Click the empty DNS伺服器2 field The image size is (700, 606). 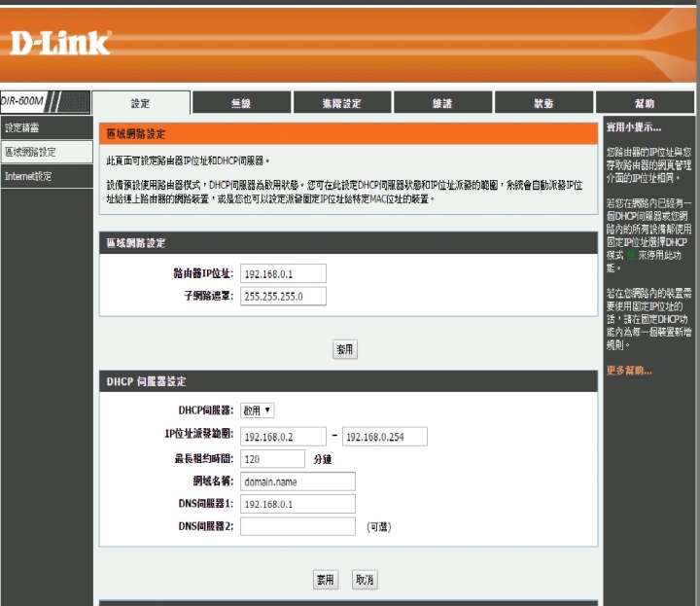(297, 526)
